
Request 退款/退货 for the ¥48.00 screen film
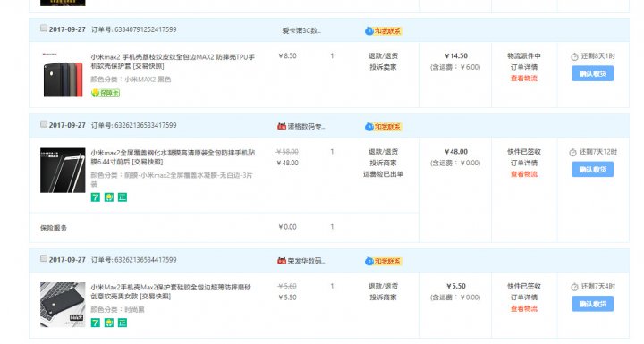(383, 152)
